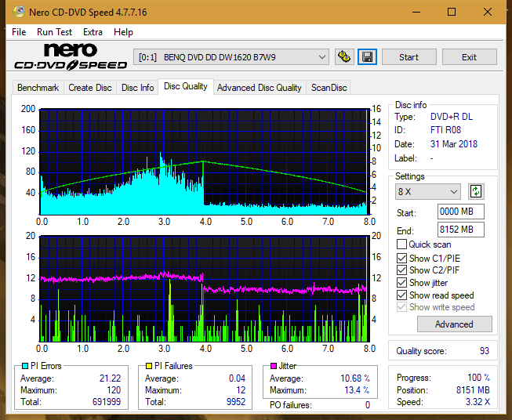This screenshot has height=420, width=512.
Task: Click PI Failures total 9952
Action: 236,402
